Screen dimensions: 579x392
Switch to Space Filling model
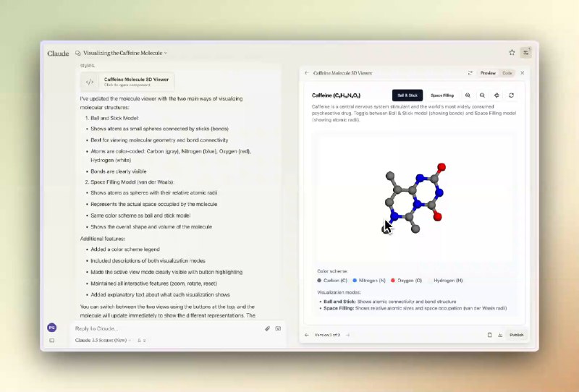pyautogui.click(x=442, y=95)
